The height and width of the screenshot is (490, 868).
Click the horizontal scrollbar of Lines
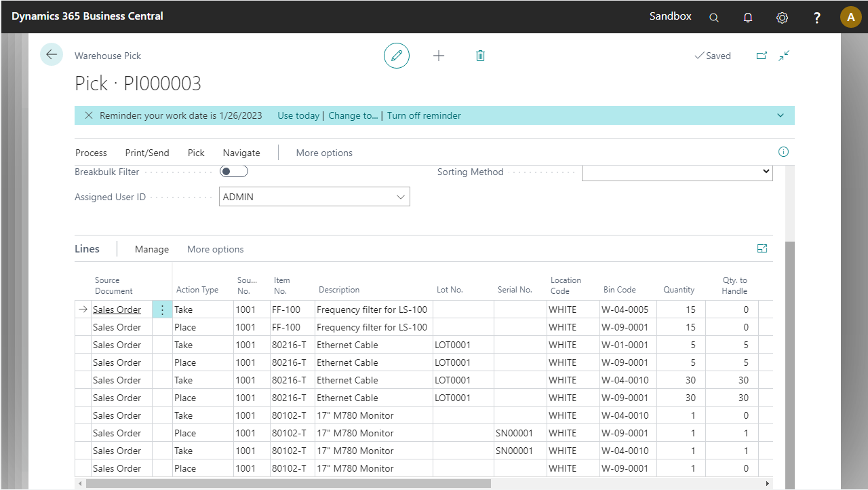(x=288, y=483)
